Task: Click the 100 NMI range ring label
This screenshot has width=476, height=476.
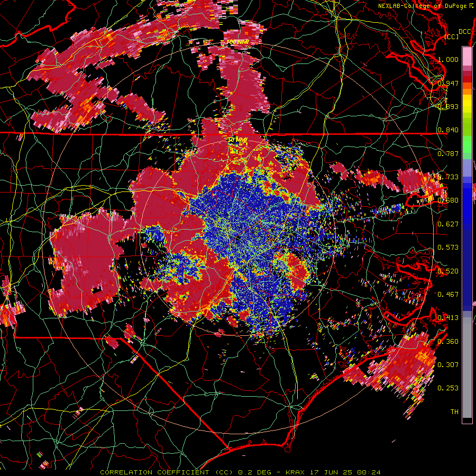Action: point(237,42)
